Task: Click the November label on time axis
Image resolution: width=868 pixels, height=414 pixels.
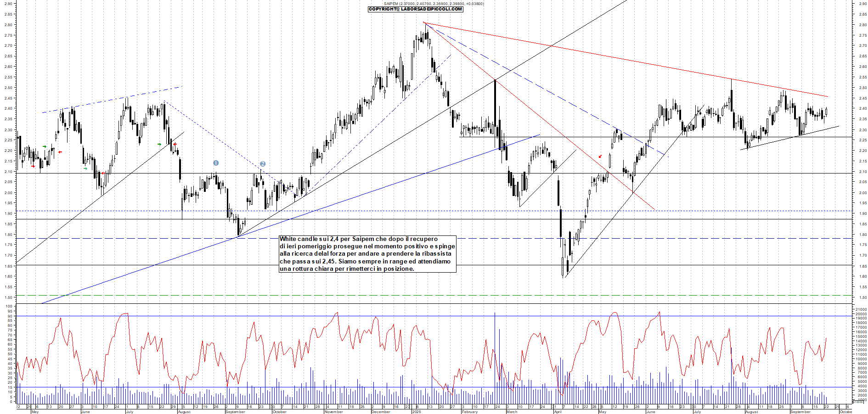Action: pos(334,412)
